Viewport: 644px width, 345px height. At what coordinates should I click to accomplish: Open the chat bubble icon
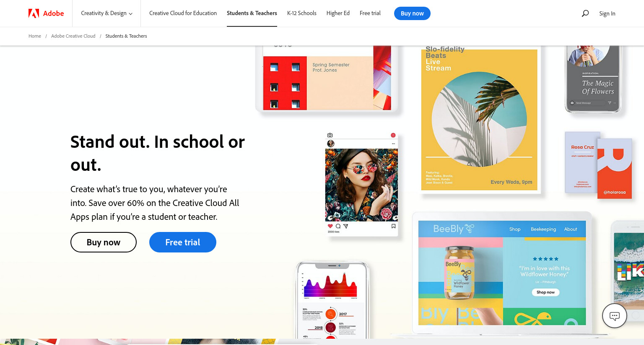615,316
